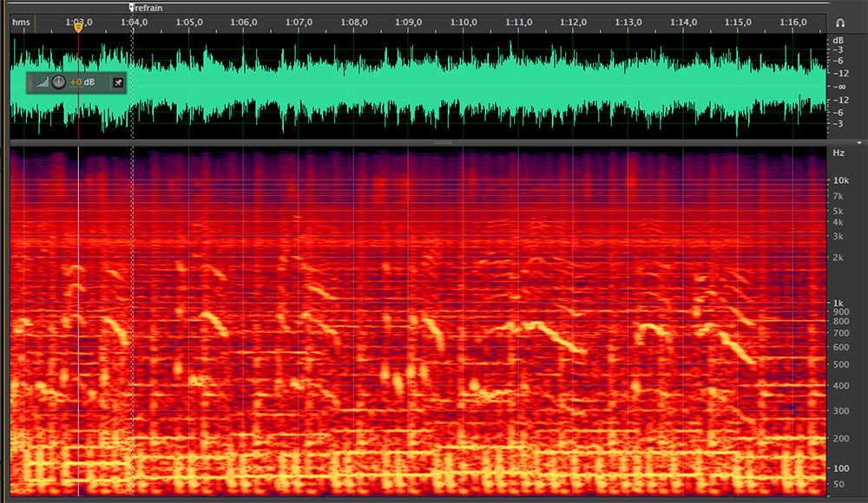Image resolution: width=868 pixels, height=503 pixels.
Task: Click the HUD gain adjustment knob
Action: [58, 82]
